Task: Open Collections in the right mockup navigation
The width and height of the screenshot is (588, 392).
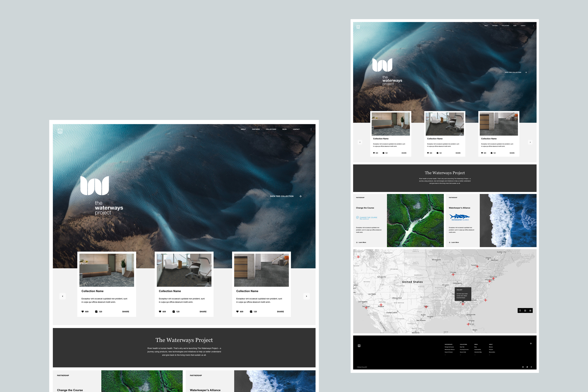Action: (x=505, y=25)
